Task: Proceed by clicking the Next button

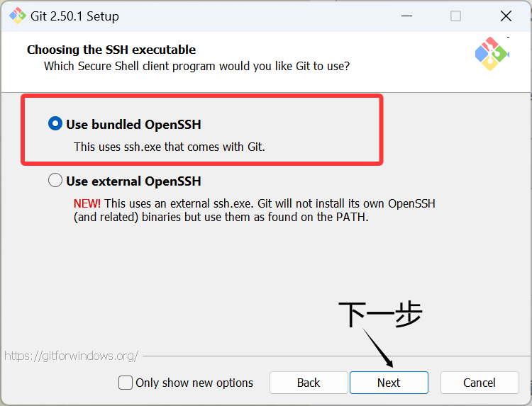Action: 389,383
